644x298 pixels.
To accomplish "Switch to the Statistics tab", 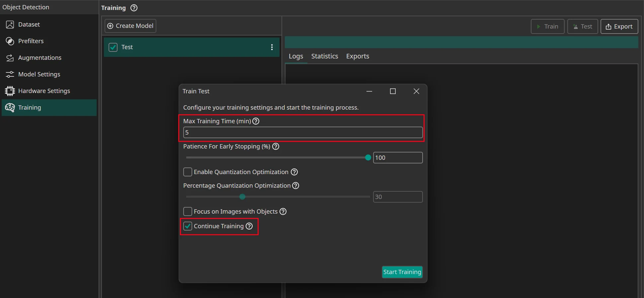I will tap(324, 56).
